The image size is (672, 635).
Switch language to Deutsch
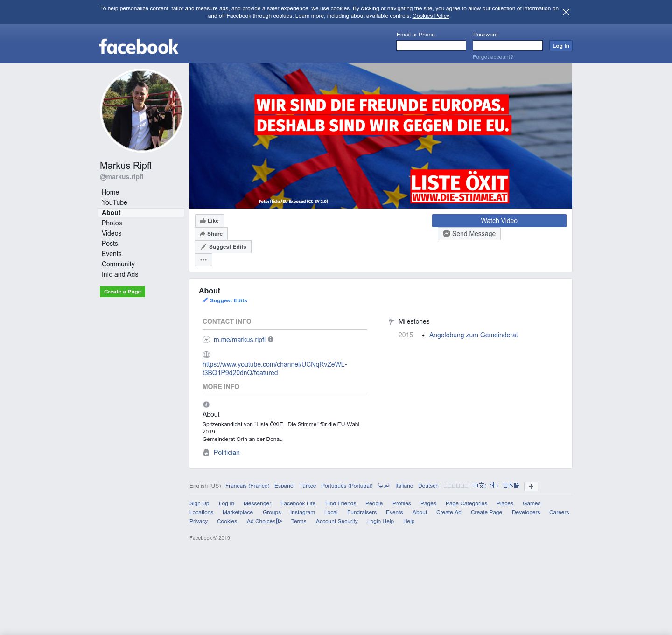coord(428,486)
